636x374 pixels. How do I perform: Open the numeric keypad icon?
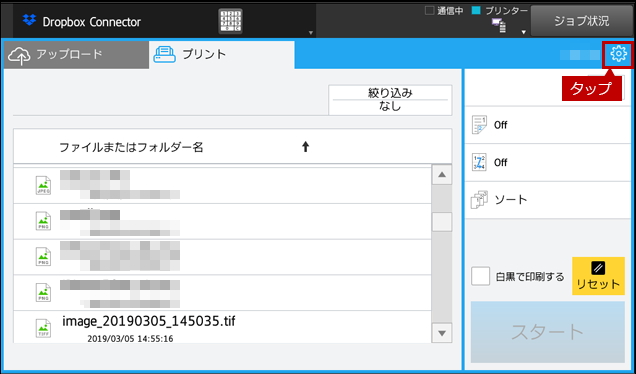tap(230, 21)
